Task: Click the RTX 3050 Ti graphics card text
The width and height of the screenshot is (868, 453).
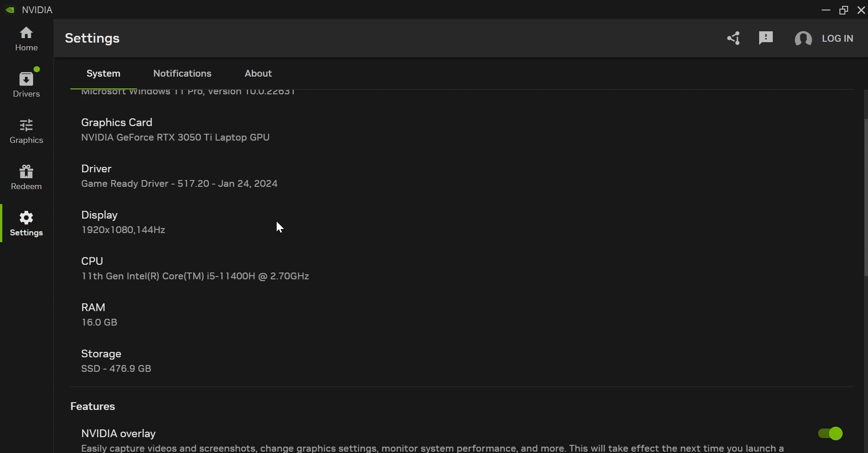Action: pyautogui.click(x=175, y=137)
